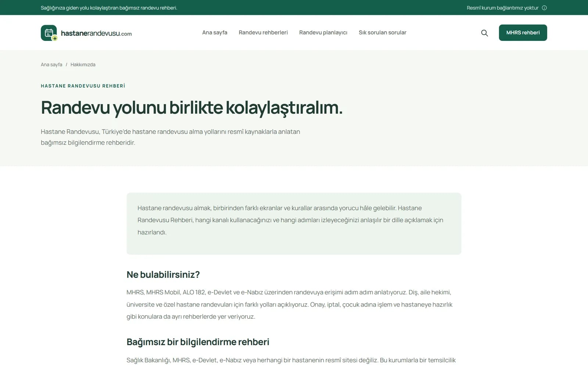The image size is (588, 368).
Task: Open Randevu planlayıcı menu item
Action: click(x=323, y=32)
